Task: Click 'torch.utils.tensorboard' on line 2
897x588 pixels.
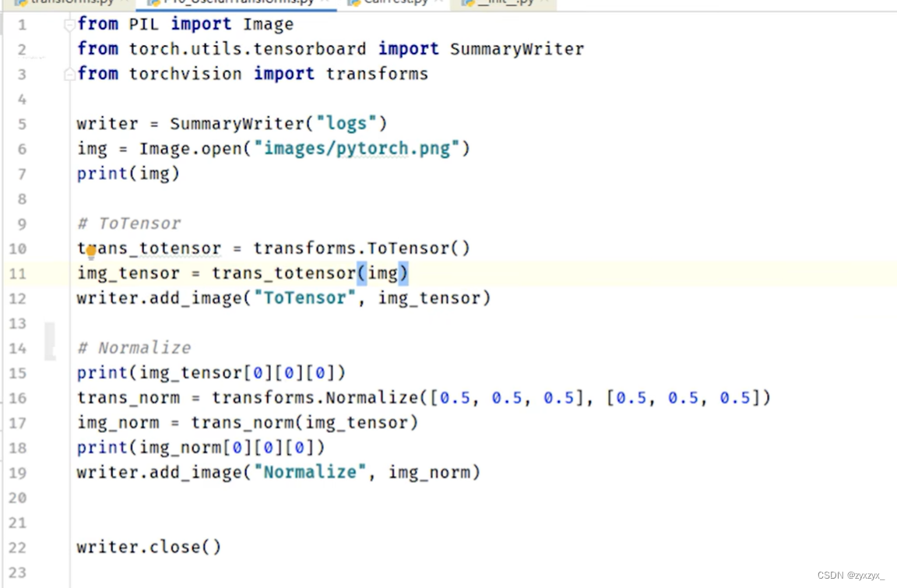Action: pyautogui.click(x=247, y=48)
